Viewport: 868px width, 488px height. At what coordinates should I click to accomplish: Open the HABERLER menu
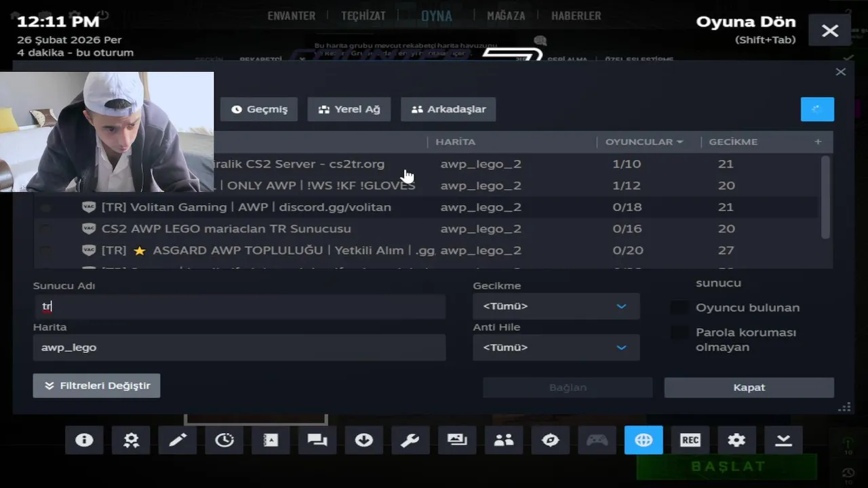[x=576, y=16]
